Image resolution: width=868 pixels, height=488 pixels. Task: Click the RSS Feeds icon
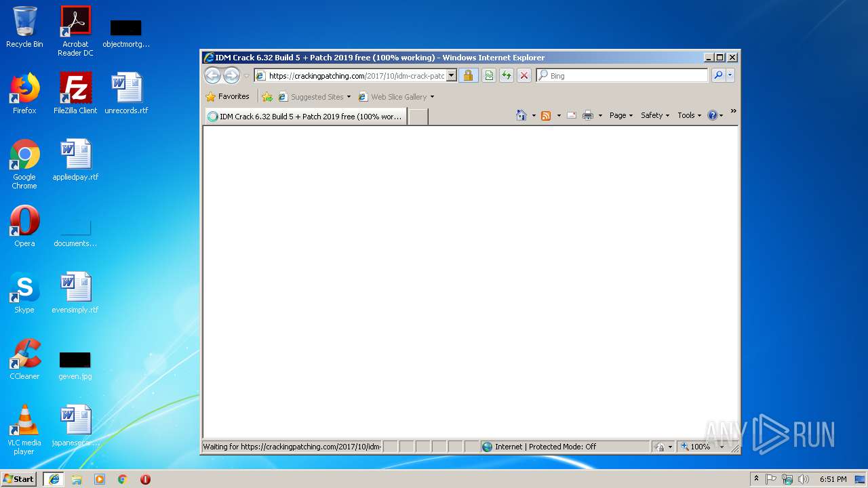[546, 115]
